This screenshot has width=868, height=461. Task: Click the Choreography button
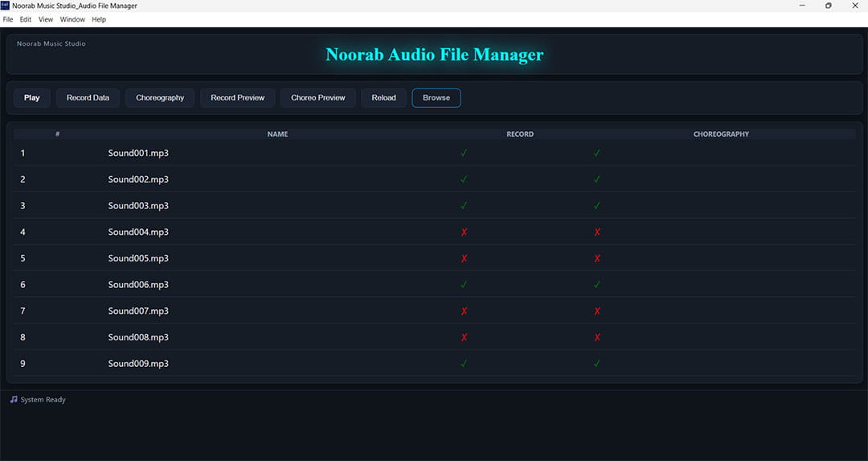coord(160,97)
